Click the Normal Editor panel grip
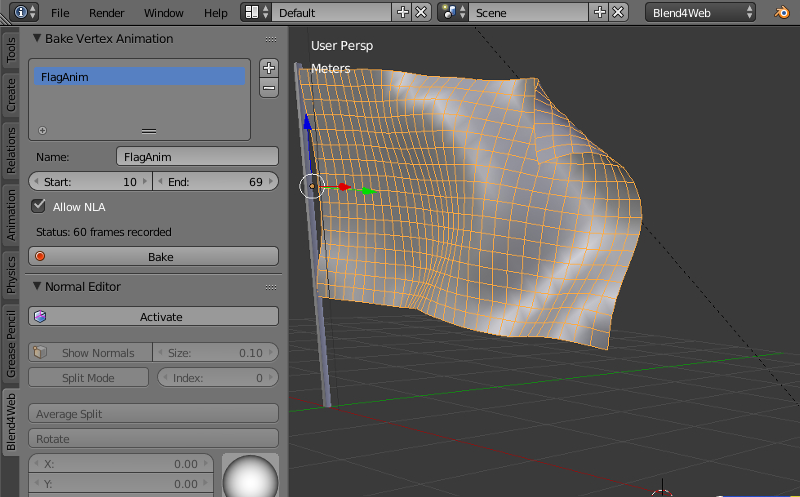 pyautogui.click(x=271, y=287)
